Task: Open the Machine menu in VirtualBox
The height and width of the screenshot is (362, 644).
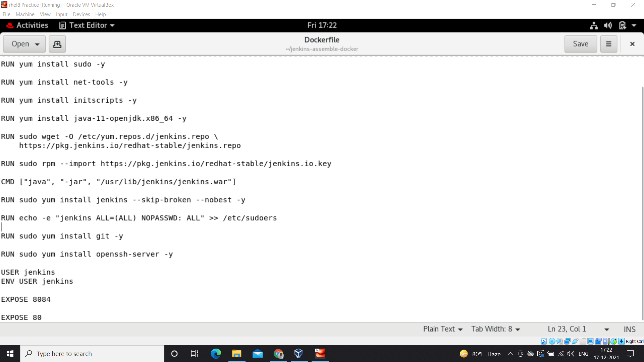Action: pos(25,14)
